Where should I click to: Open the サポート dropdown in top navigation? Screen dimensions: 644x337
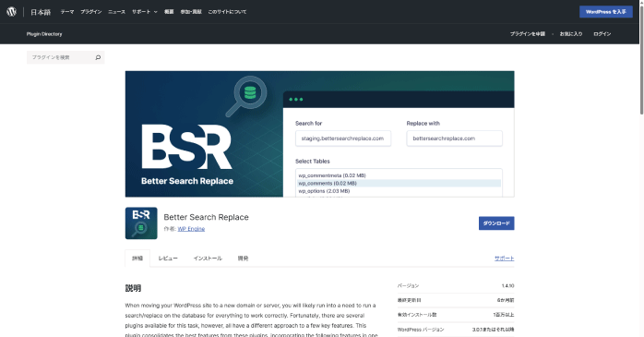pyautogui.click(x=145, y=12)
